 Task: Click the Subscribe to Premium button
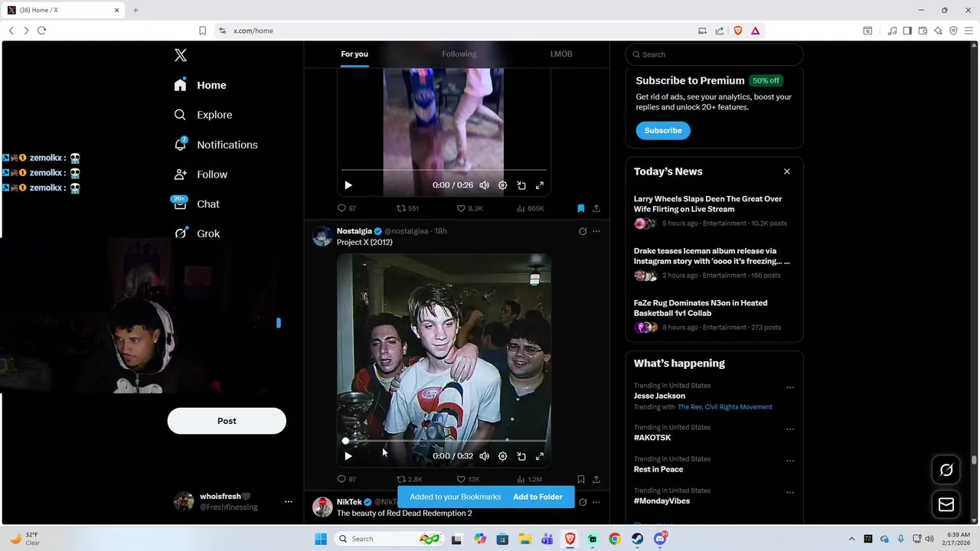[x=663, y=131]
